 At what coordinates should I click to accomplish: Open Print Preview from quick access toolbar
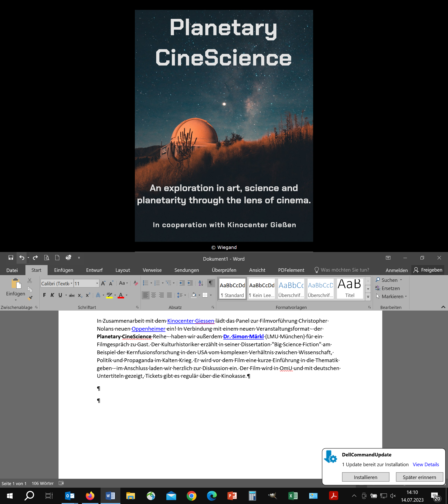[47, 258]
